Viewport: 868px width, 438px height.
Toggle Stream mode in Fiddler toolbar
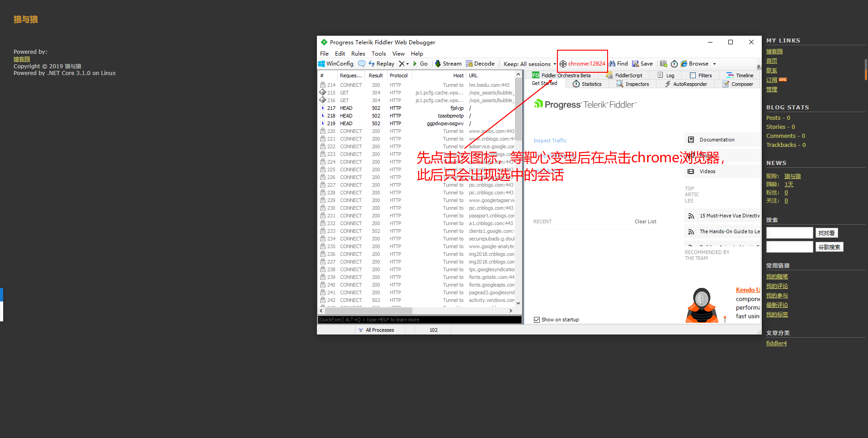click(448, 64)
